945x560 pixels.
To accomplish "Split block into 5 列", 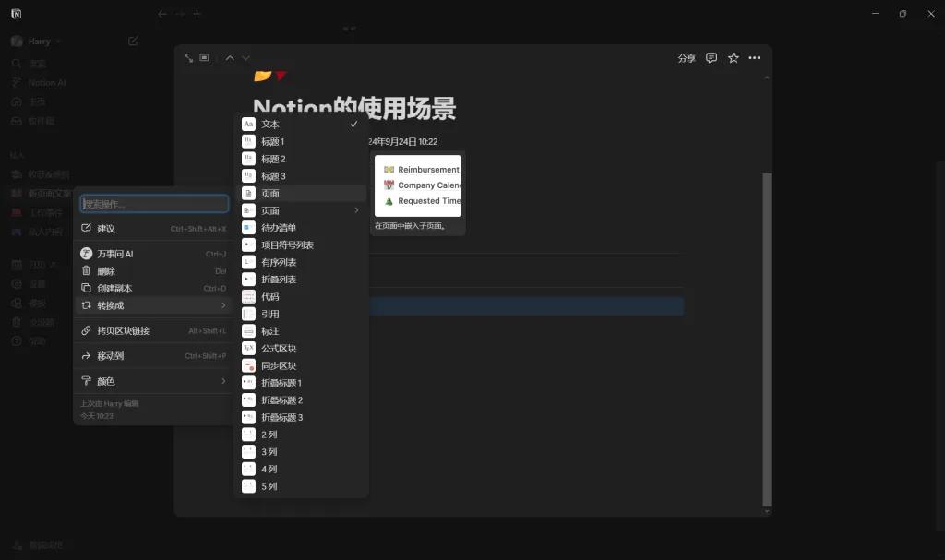I will [x=300, y=486].
